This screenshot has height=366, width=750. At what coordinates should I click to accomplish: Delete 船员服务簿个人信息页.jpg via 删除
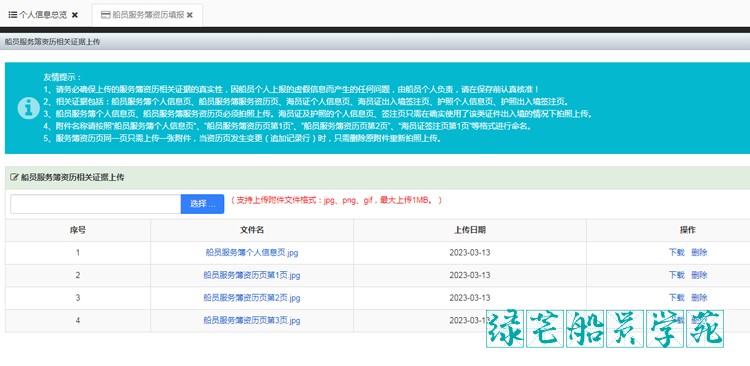[699, 253]
